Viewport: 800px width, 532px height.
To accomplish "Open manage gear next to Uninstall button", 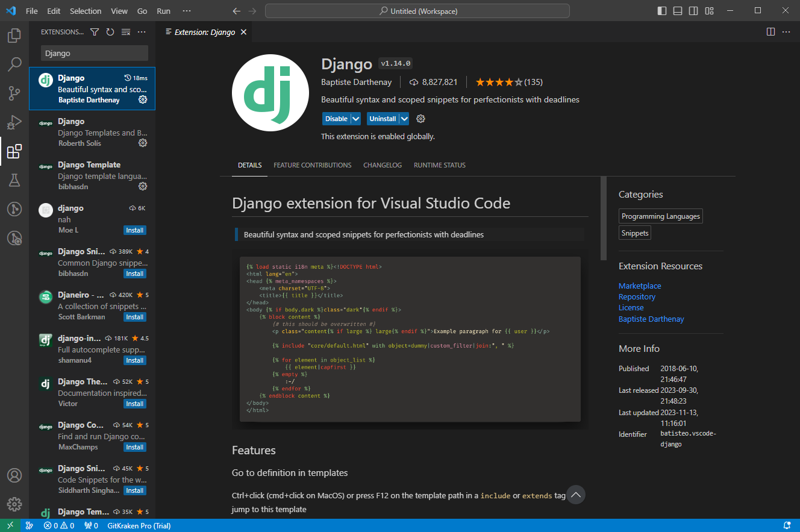I will 421,119.
